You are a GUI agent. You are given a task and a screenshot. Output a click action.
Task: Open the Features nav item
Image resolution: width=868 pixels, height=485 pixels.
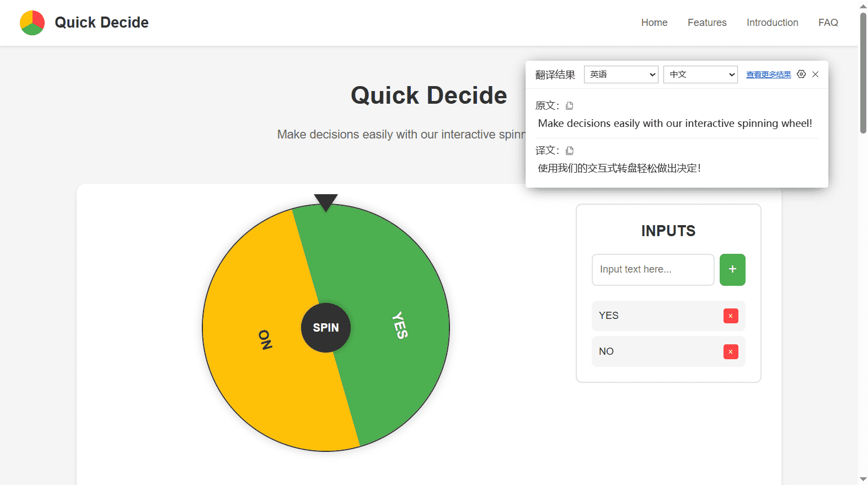pyautogui.click(x=707, y=23)
